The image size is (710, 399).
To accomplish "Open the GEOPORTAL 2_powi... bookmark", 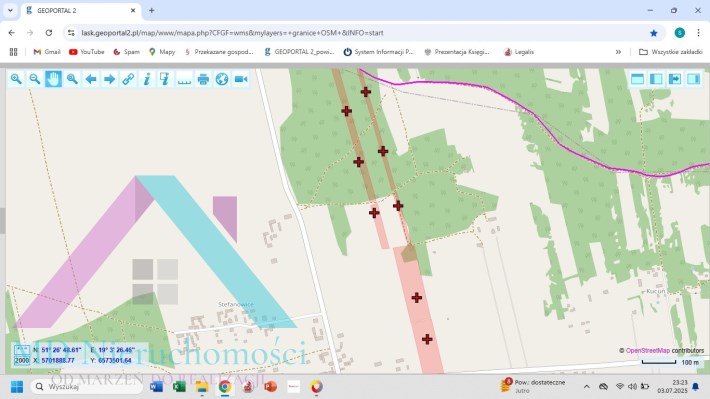I will (x=299, y=52).
